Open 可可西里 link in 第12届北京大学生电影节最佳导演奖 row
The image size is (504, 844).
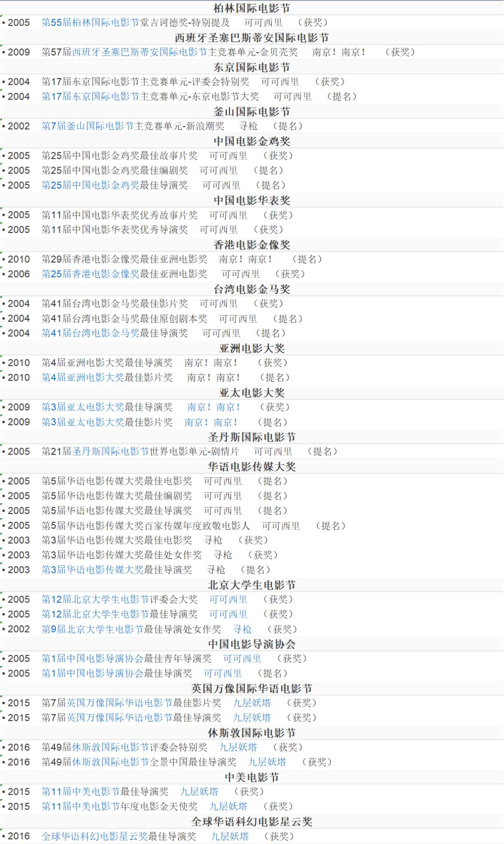coord(228,614)
